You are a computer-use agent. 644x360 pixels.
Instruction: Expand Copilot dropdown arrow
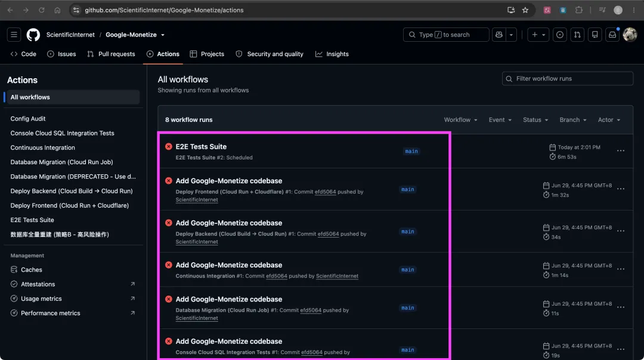[512, 35]
